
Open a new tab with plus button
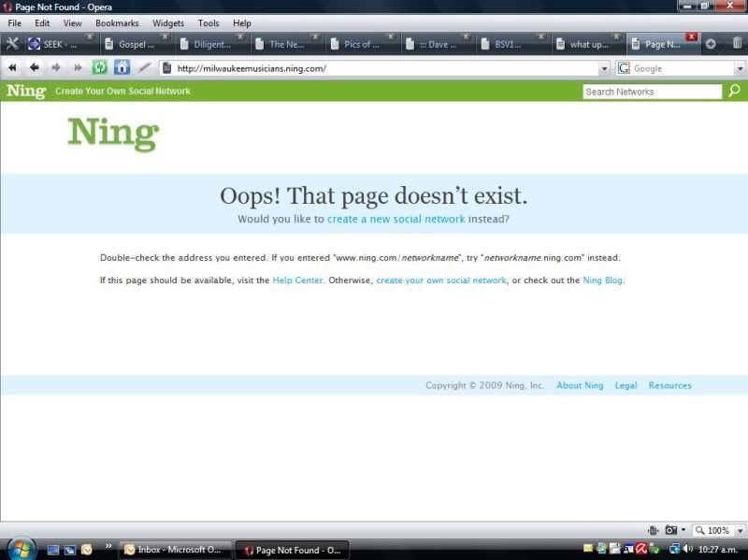coord(711,44)
